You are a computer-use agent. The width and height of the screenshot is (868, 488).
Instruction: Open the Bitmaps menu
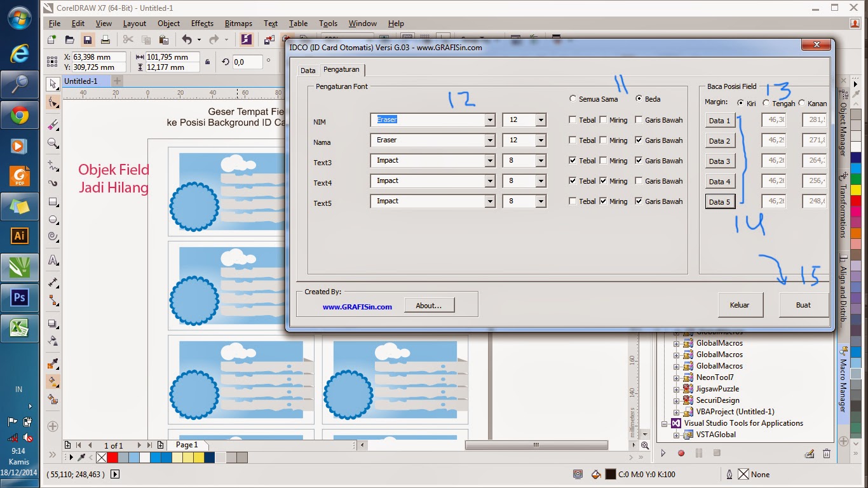238,24
